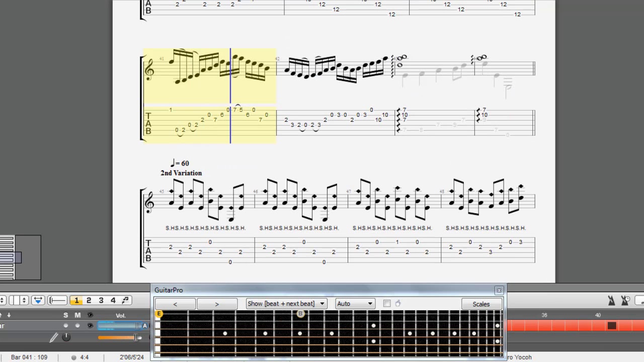This screenshot has height=362, width=644.
Task: Click the automation A button on track
Action: tap(145, 326)
